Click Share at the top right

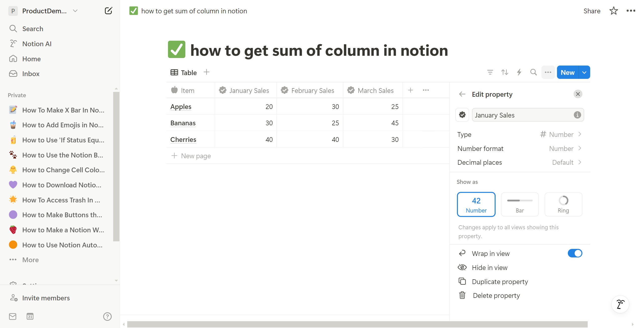click(592, 11)
